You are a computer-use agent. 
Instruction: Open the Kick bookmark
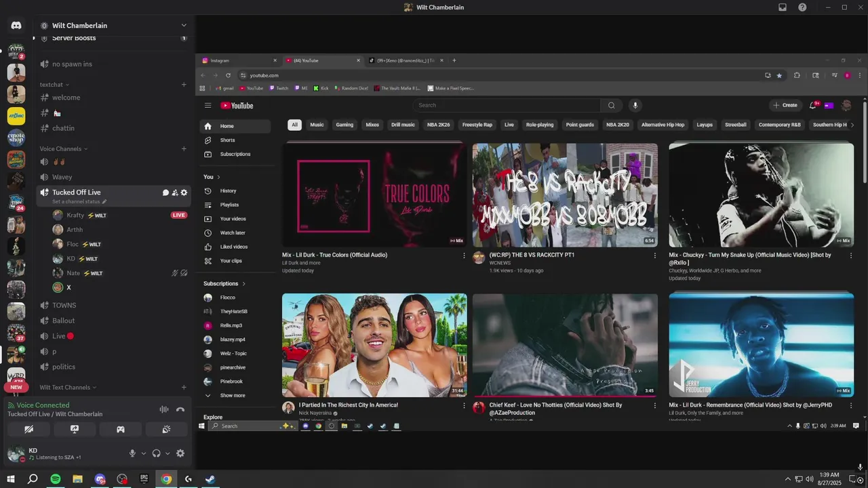(x=321, y=88)
